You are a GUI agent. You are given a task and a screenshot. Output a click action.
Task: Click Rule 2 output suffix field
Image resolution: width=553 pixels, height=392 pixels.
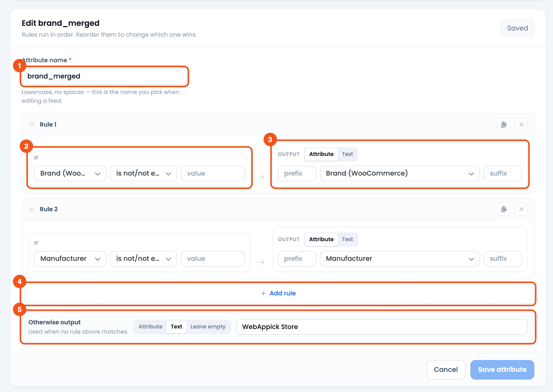point(503,259)
